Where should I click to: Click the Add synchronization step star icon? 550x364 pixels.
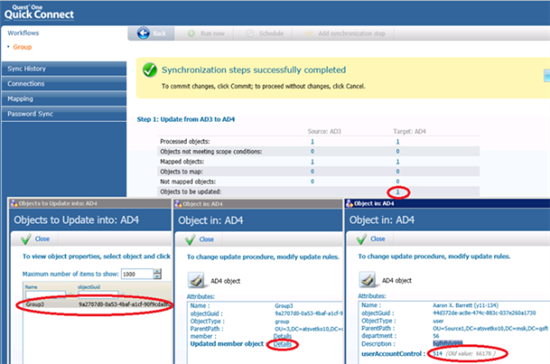309,34
